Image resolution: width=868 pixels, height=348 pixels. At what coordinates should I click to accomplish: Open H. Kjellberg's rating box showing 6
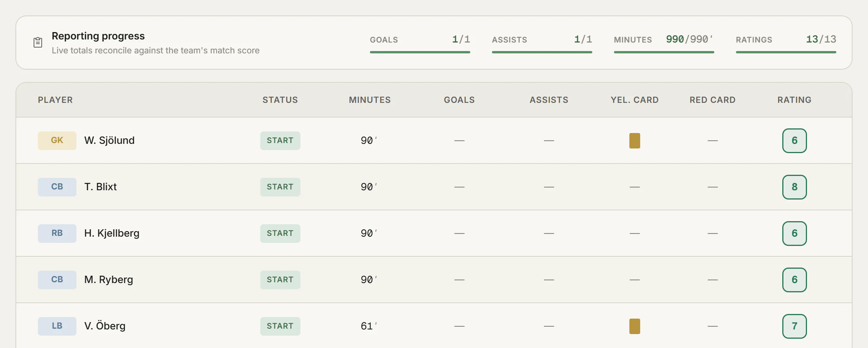794,234
